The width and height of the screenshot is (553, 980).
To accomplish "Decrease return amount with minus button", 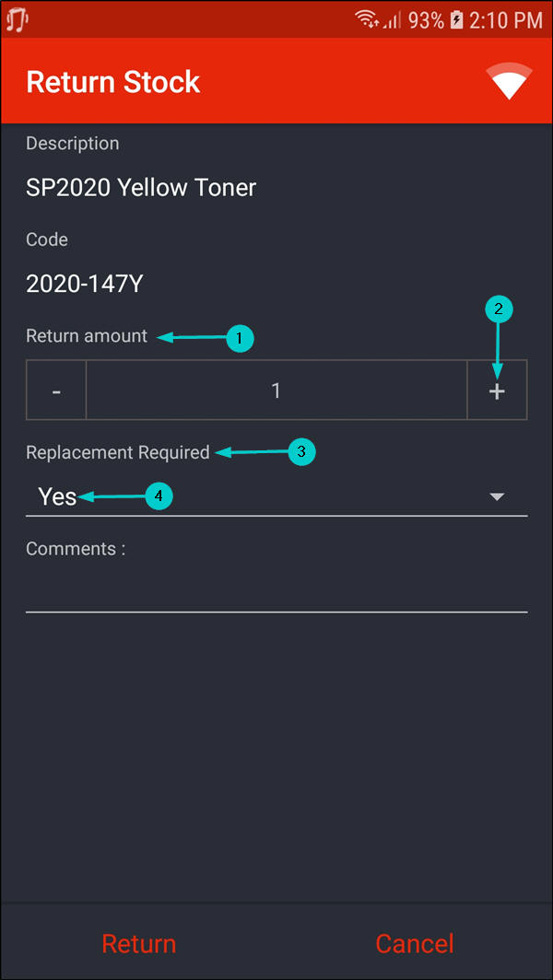I will coord(56,391).
